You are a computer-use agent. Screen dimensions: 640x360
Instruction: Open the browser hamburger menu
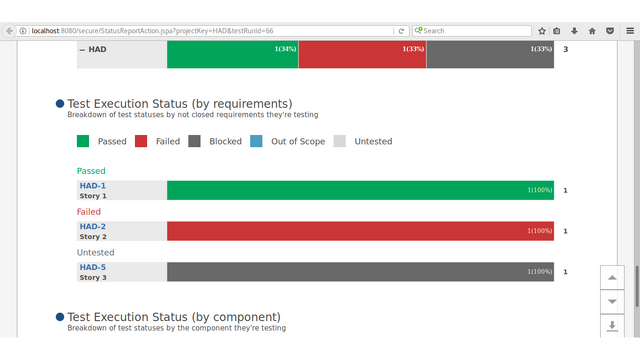pos(630,31)
